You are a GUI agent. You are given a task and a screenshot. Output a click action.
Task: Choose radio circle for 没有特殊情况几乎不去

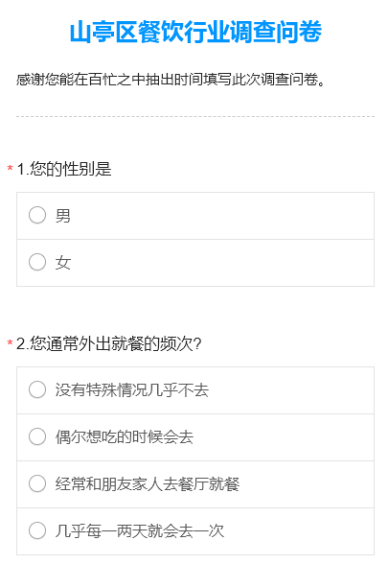[37, 389]
